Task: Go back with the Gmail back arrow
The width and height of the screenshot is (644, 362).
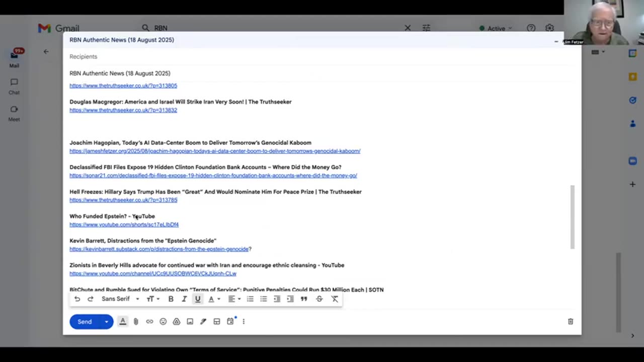Action: coord(46,51)
